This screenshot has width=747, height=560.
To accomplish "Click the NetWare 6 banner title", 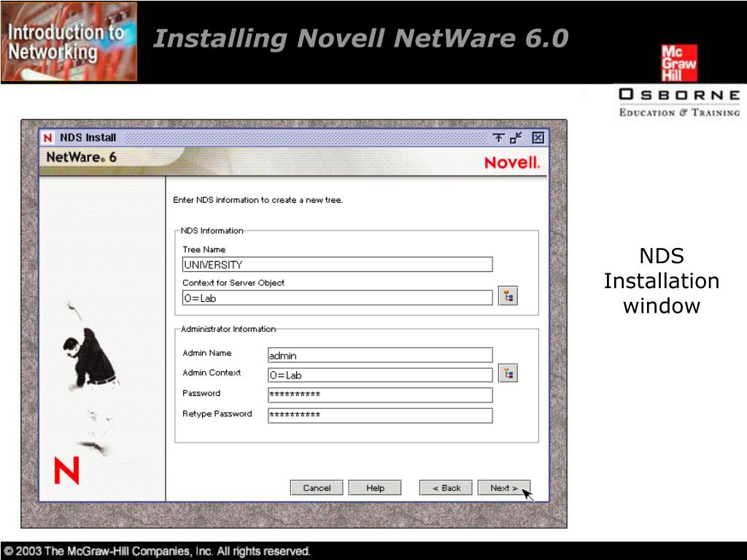I will point(82,157).
